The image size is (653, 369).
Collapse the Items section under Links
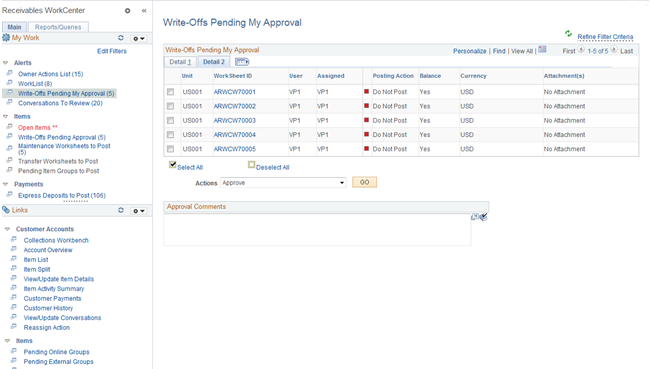coord(7,341)
